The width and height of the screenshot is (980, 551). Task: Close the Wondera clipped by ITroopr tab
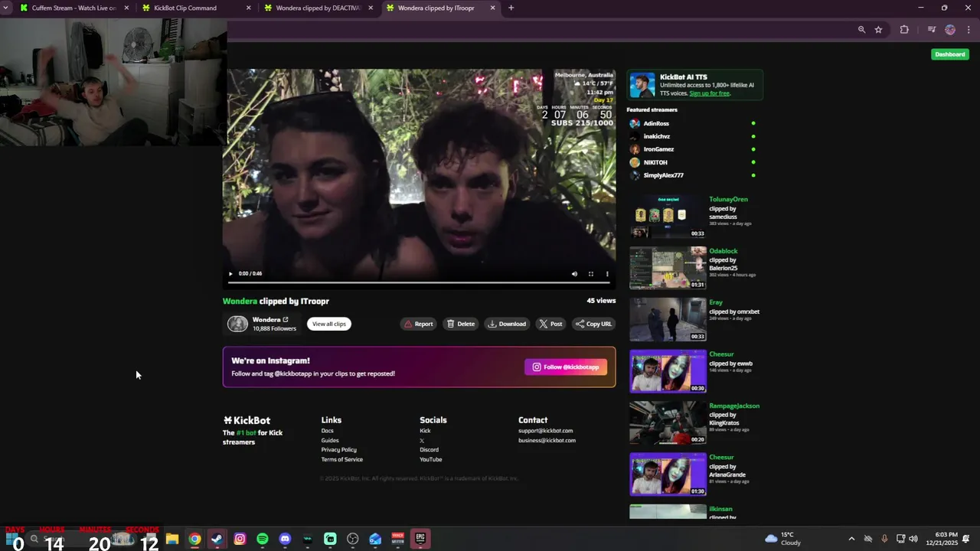coord(492,8)
